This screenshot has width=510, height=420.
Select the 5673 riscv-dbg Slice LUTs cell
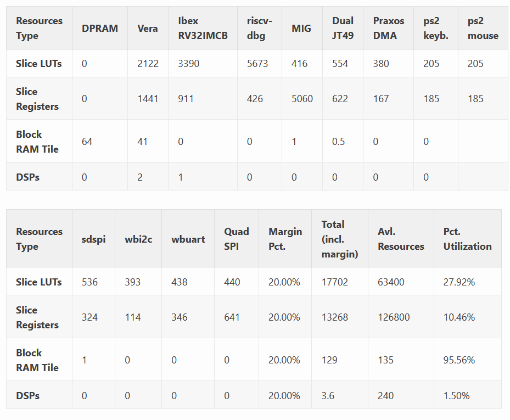(257, 64)
